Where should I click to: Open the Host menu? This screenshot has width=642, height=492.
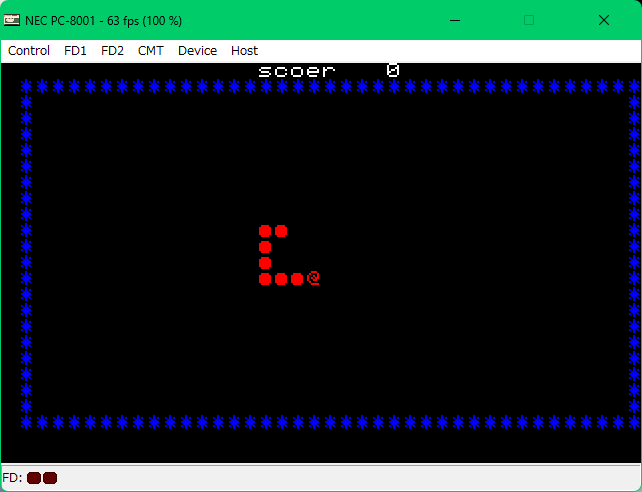coord(244,51)
